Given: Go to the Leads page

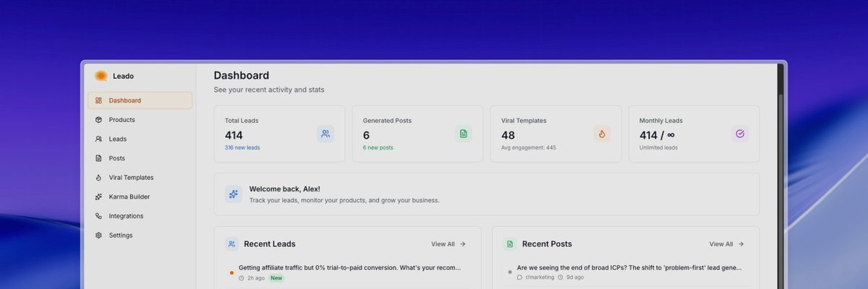Looking at the screenshot, I should pyautogui.click(x=140, y=139).
